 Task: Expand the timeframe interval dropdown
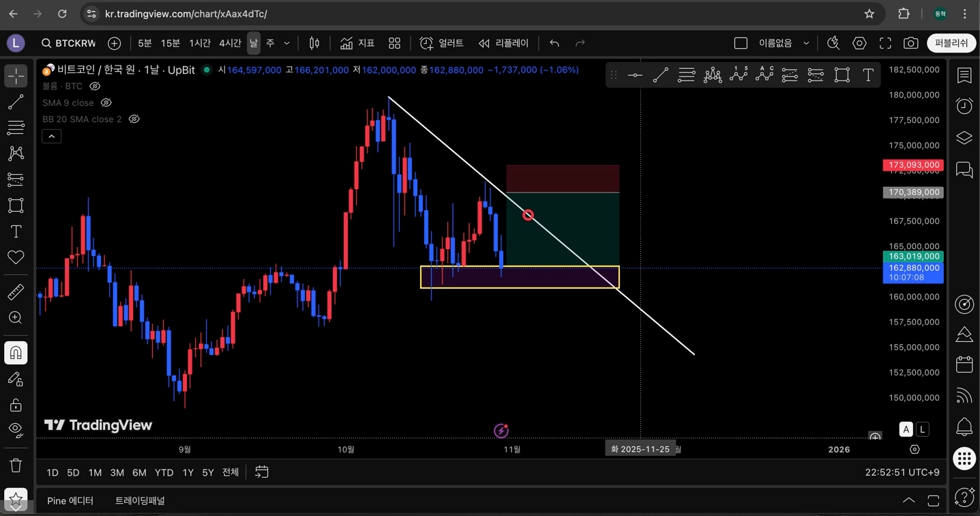point(286,43)
